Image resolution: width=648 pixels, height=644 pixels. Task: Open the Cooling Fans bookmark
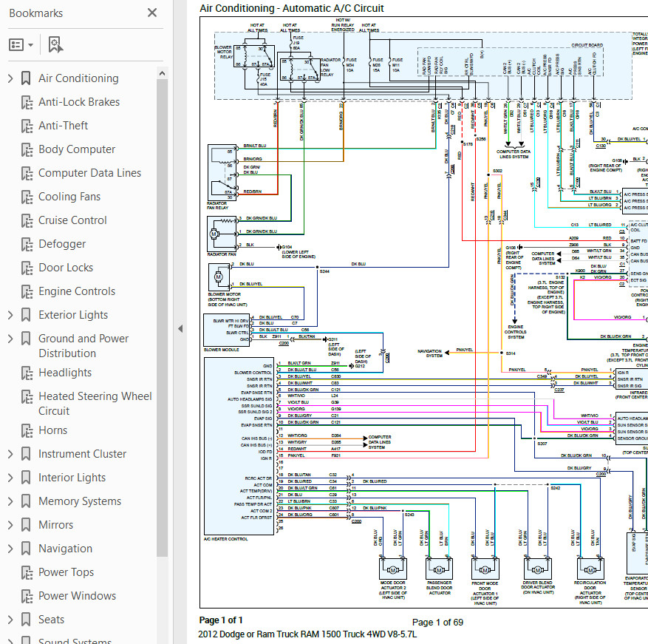[x=69, y=197]
